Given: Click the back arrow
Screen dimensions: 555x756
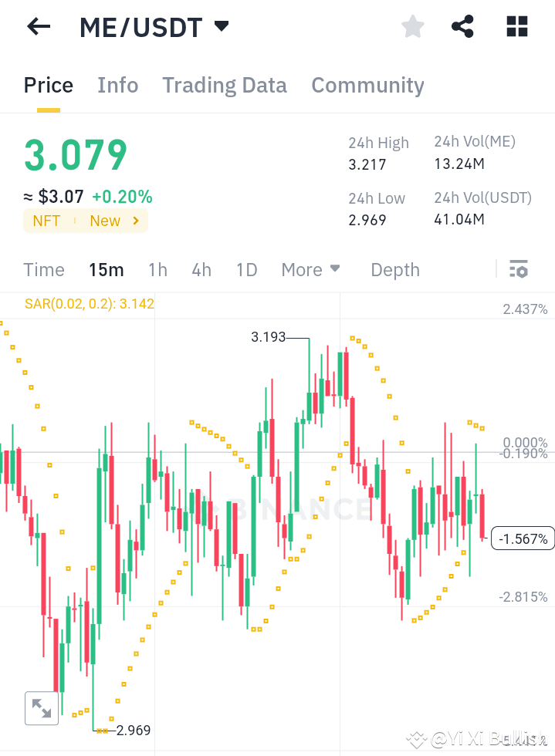Looking at the screenshot, I should [37, 26].
